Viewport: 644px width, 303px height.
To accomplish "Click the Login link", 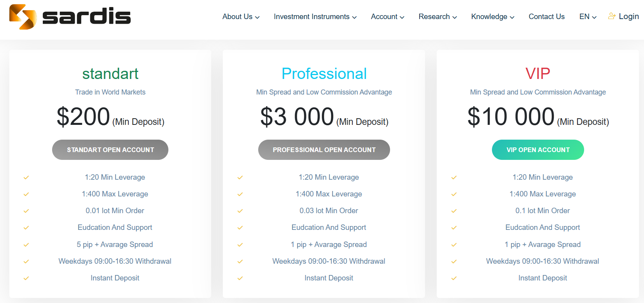I will (628, 16).
